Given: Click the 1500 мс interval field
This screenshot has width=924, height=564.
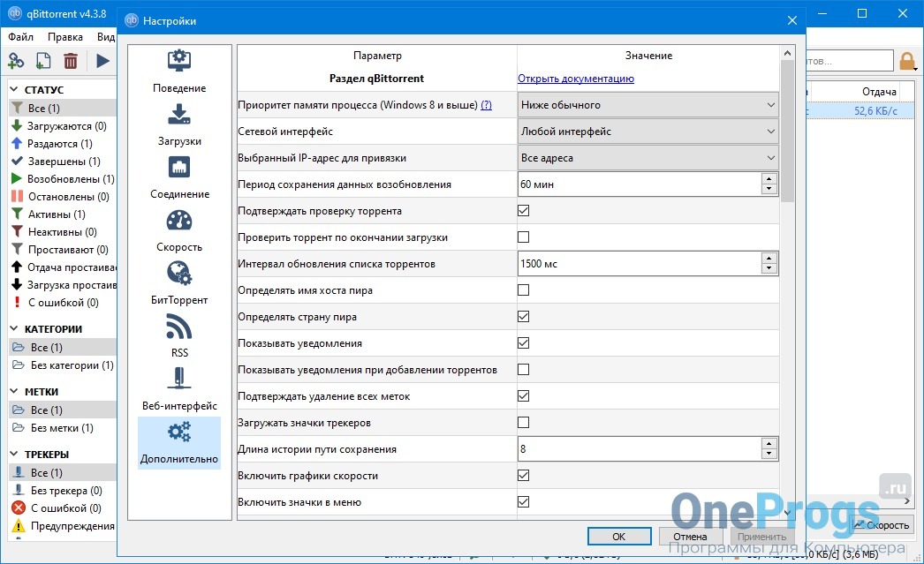Looking at the screenshot, I should tap(640, 264).
